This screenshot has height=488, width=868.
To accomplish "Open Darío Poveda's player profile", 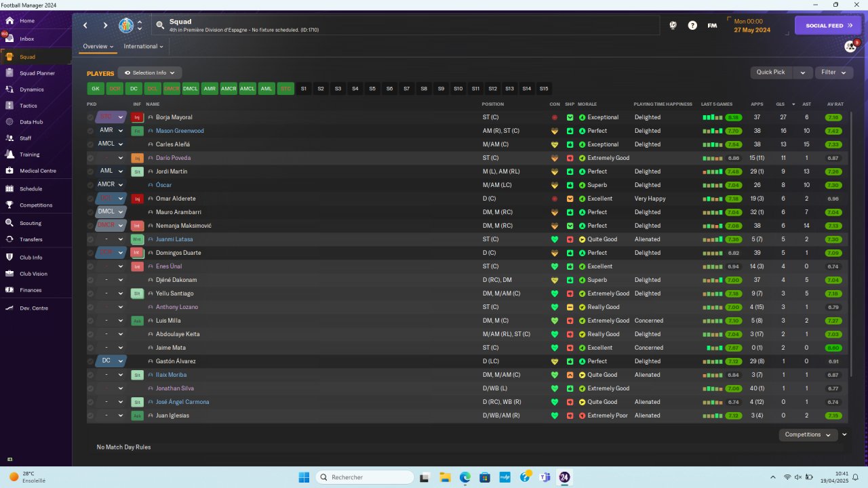I will click(x=173, y=158).
